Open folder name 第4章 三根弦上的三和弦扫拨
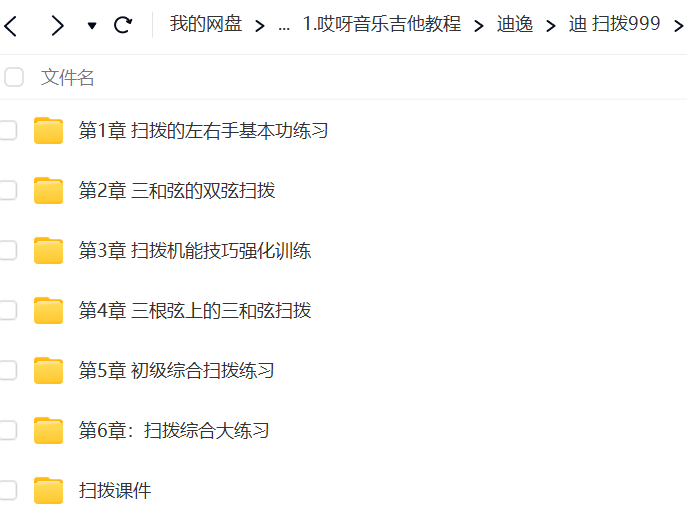This screenshot has width=687, height=513. tap(195, 311)
